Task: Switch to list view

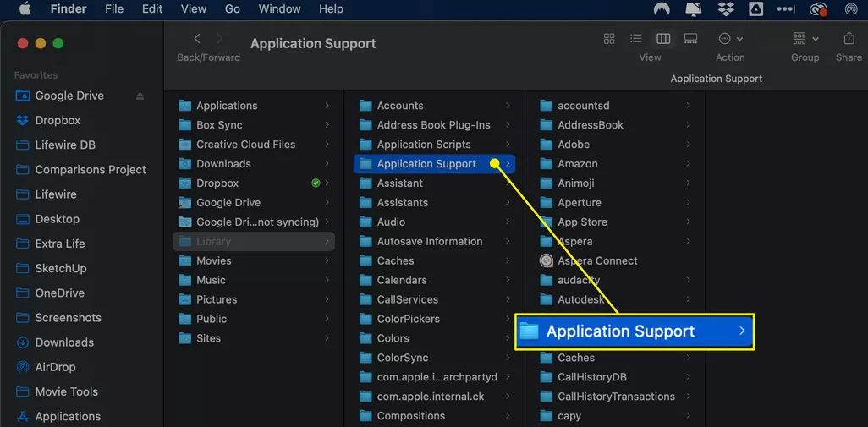Action: [636, 38]
